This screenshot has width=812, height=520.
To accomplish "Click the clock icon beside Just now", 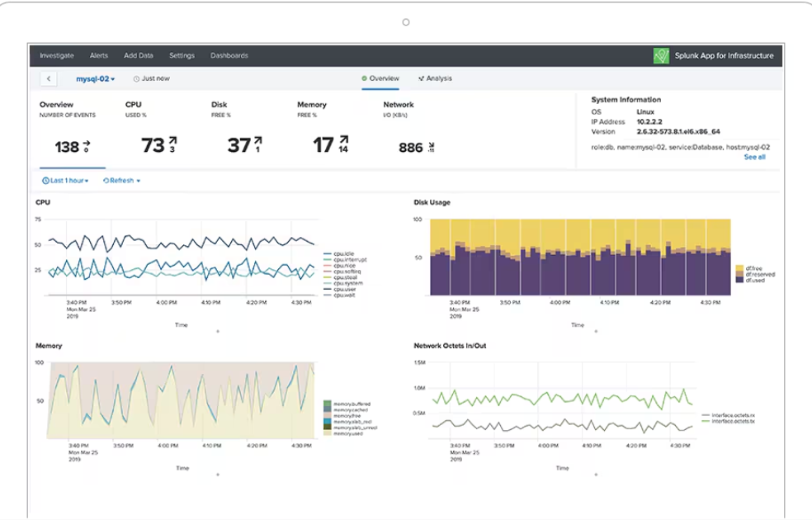I will [136, 79].
